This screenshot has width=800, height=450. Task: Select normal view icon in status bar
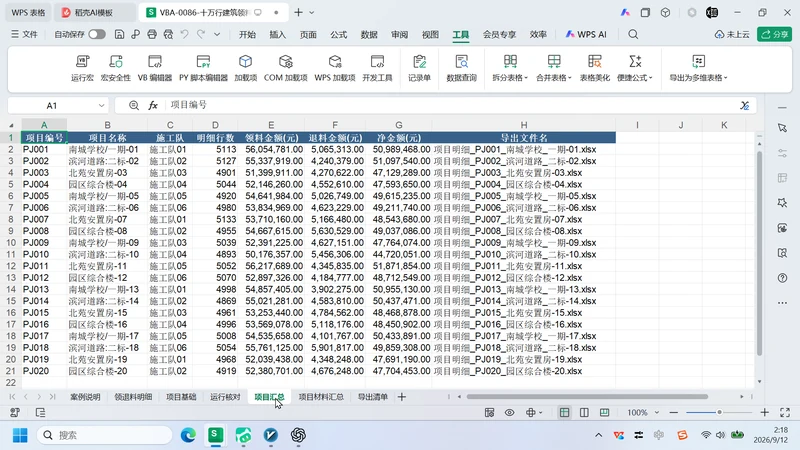564,412
